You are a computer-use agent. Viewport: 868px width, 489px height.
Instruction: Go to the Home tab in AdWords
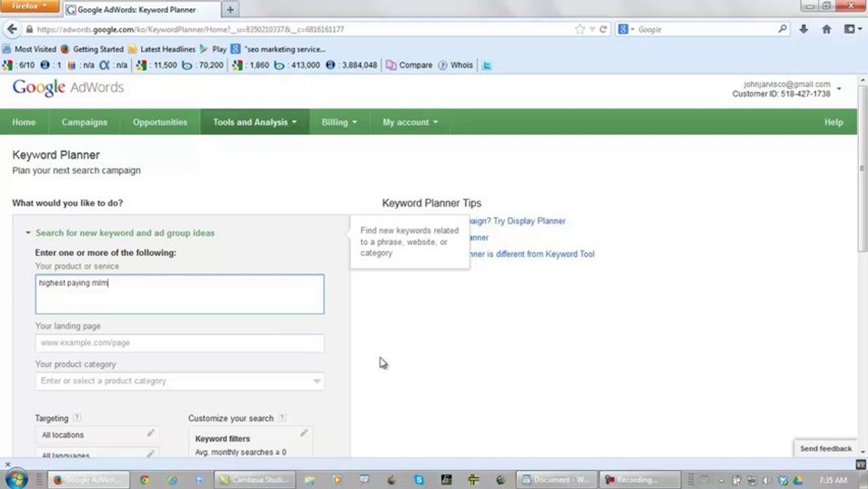point(24,122)
